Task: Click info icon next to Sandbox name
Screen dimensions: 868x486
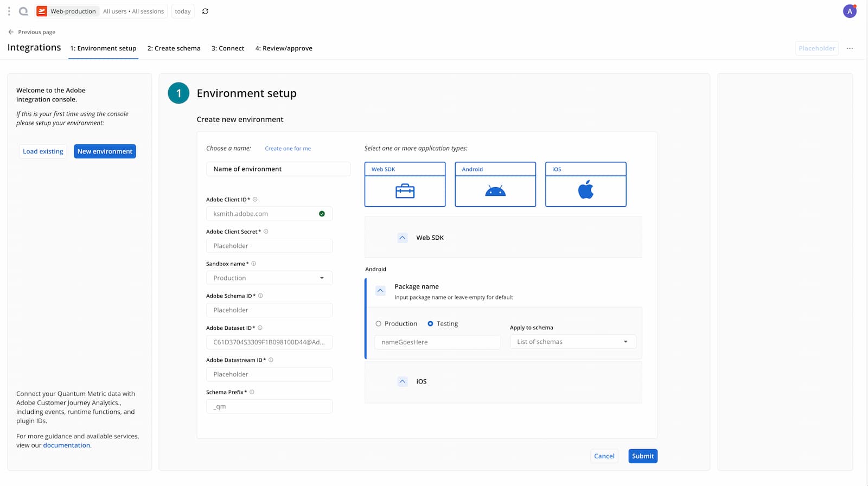Action: coord(253,264)
